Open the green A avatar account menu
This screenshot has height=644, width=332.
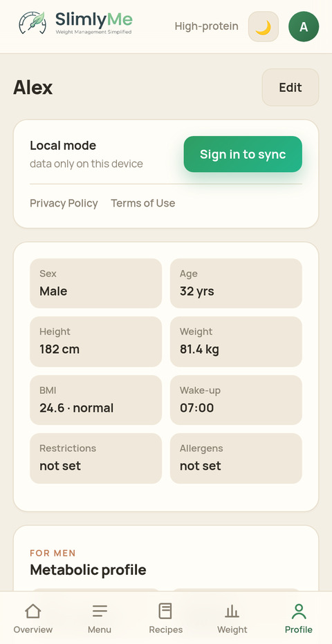pyautogui.click(x=304, y=27)
